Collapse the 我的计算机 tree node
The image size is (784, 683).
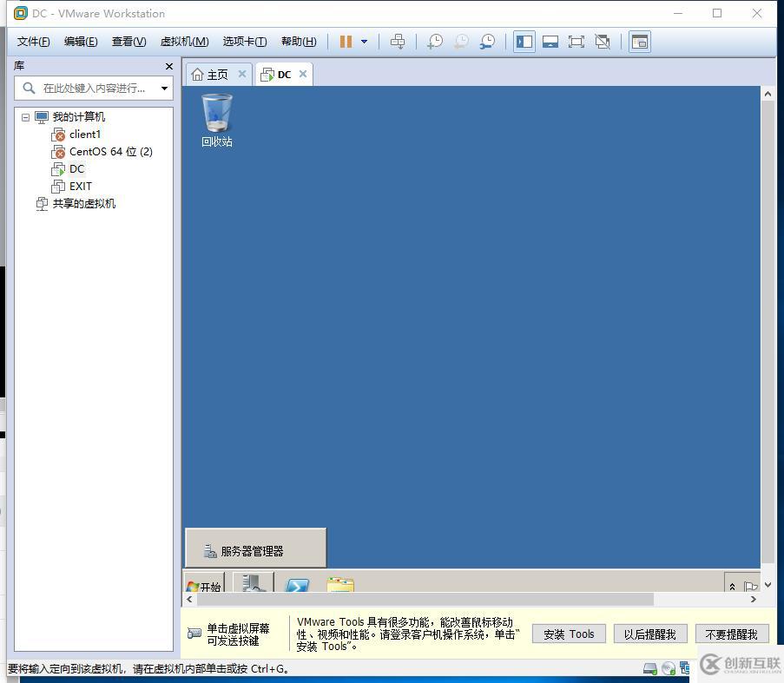(x=25, y=117)
